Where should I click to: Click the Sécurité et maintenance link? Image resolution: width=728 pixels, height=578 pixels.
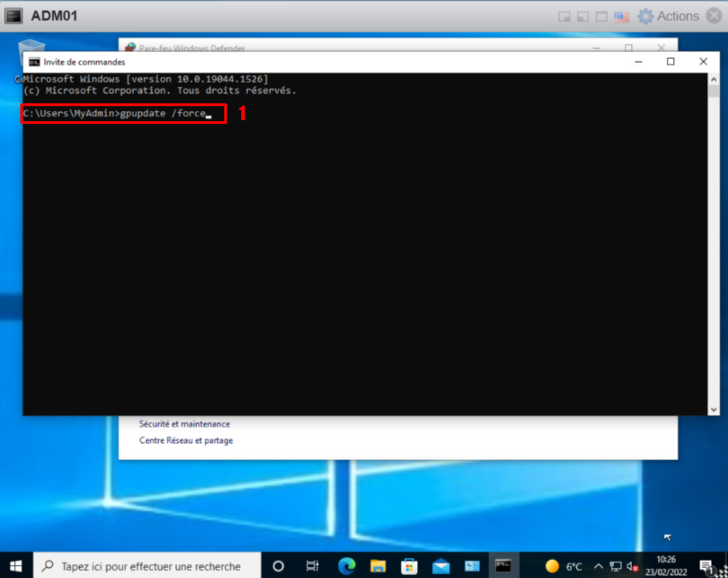click(x=185, y=424)
